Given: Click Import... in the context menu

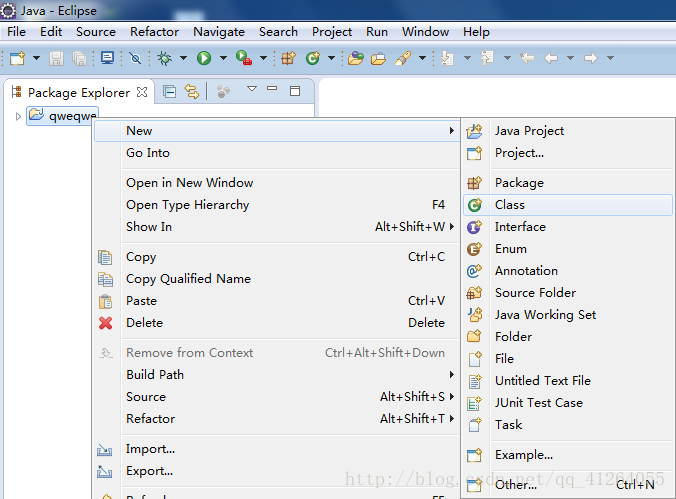Looking at the screenshot, I should pos(277,449).
